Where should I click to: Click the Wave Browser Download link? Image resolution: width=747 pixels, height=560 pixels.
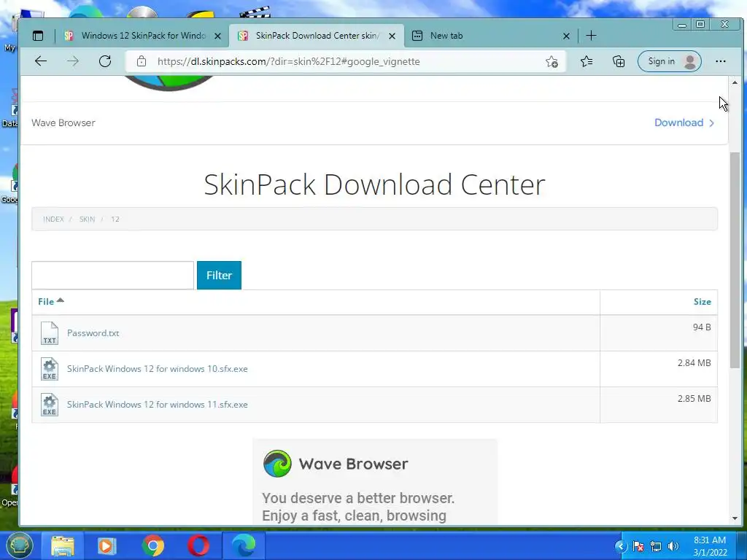(x=684, y=122)
